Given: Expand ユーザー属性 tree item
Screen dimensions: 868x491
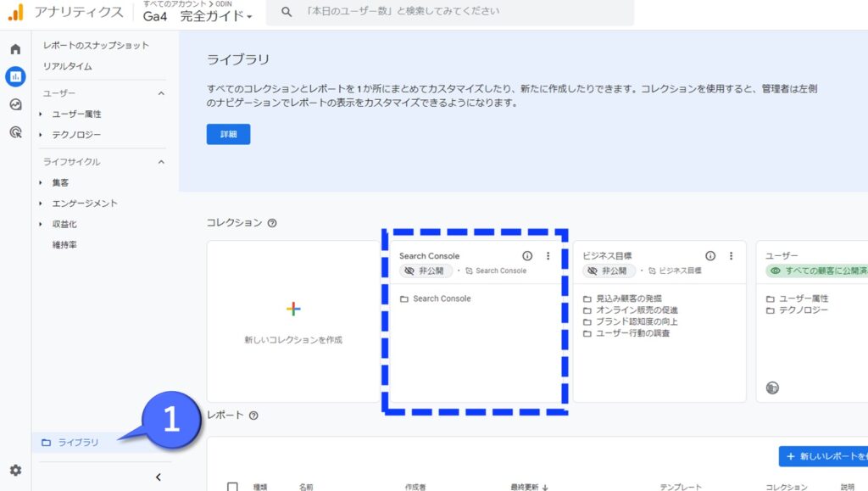Looking at the screenshot, I should (41, 114).
